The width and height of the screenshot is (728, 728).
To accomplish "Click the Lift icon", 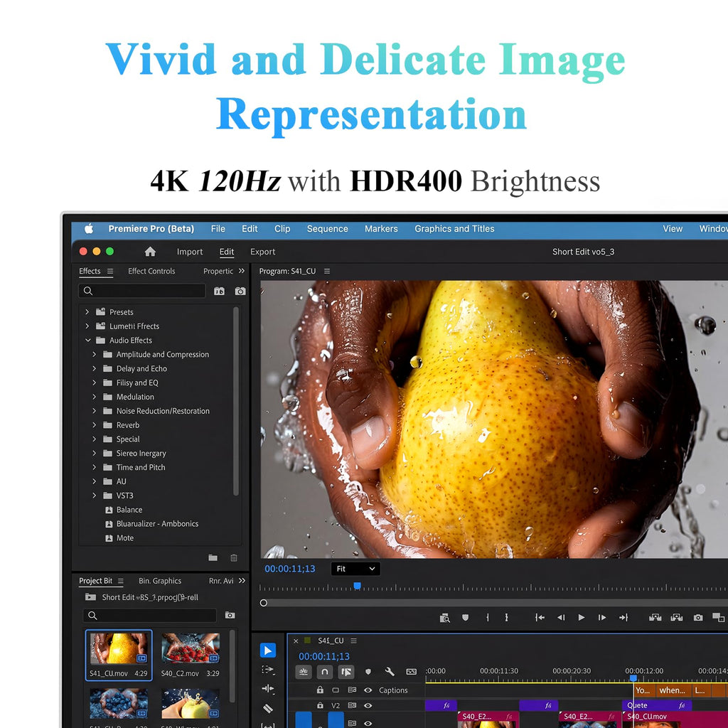I will click(655, 618).
